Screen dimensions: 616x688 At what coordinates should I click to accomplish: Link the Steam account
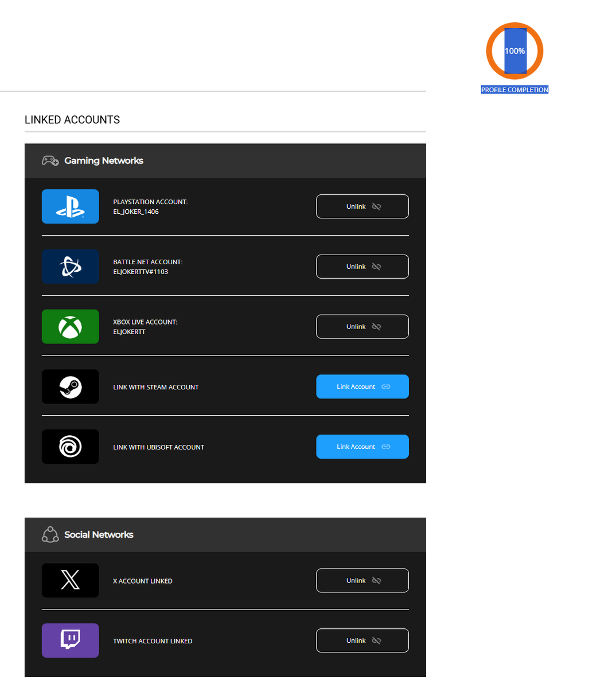362,386
